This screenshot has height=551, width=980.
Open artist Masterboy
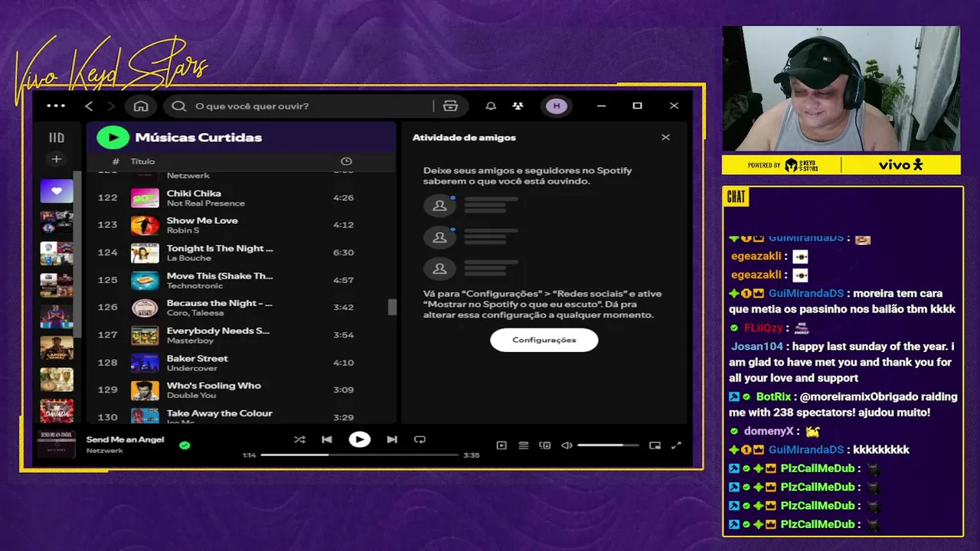point(190,341)
